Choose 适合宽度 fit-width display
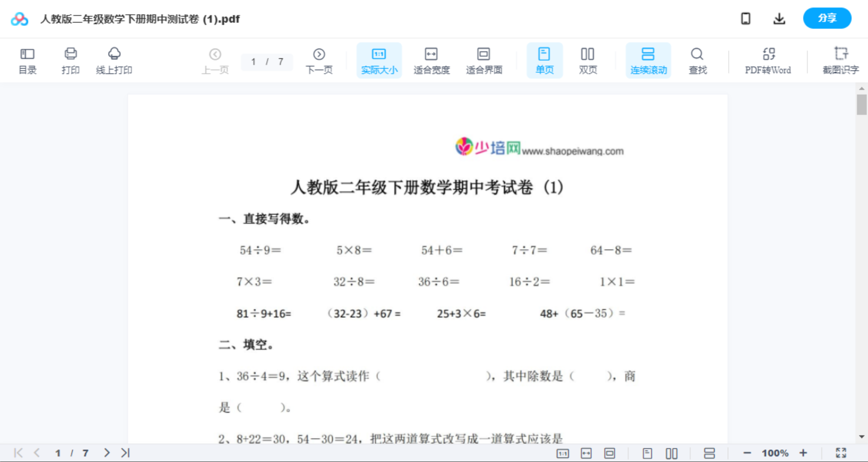This screenshot has width=868, height=462. click(x=431, y=60)
